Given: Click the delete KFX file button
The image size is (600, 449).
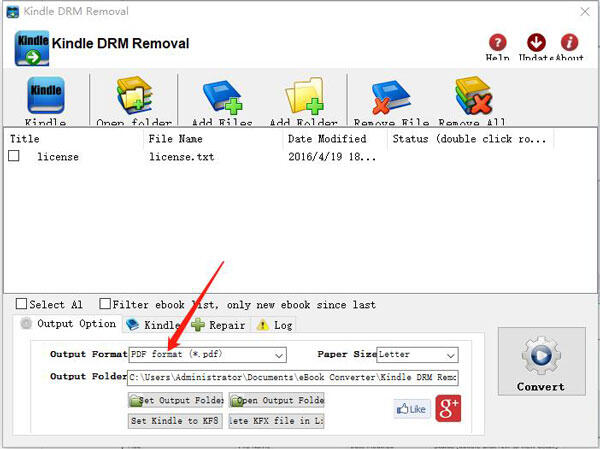Looking at the screenshot, I should (277, 421).
